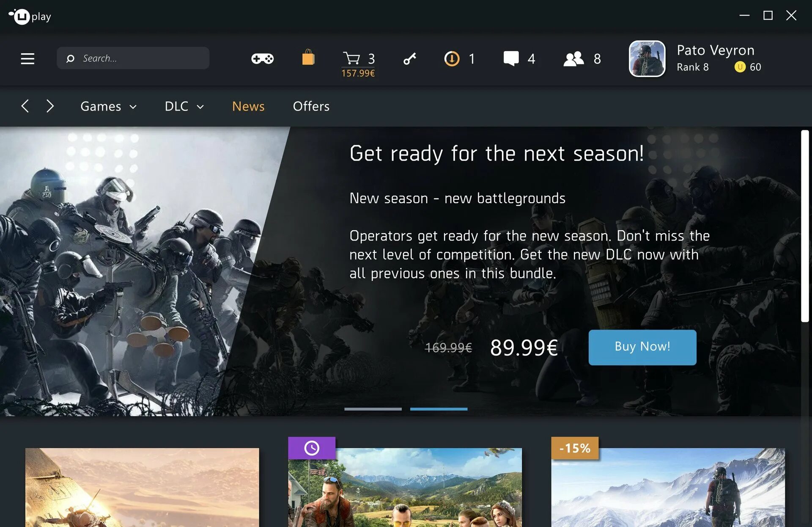
Task: Select the News tab
Action: (x=248, y=106)
